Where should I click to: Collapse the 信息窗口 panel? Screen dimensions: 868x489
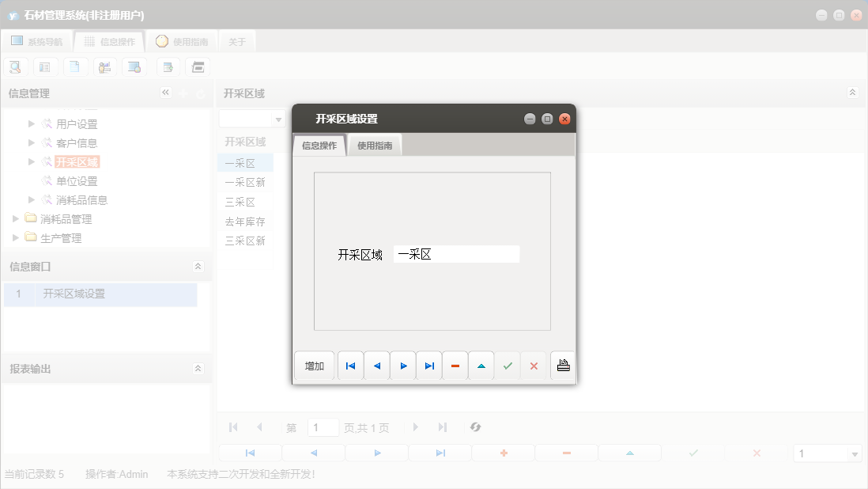coord(197,267)
